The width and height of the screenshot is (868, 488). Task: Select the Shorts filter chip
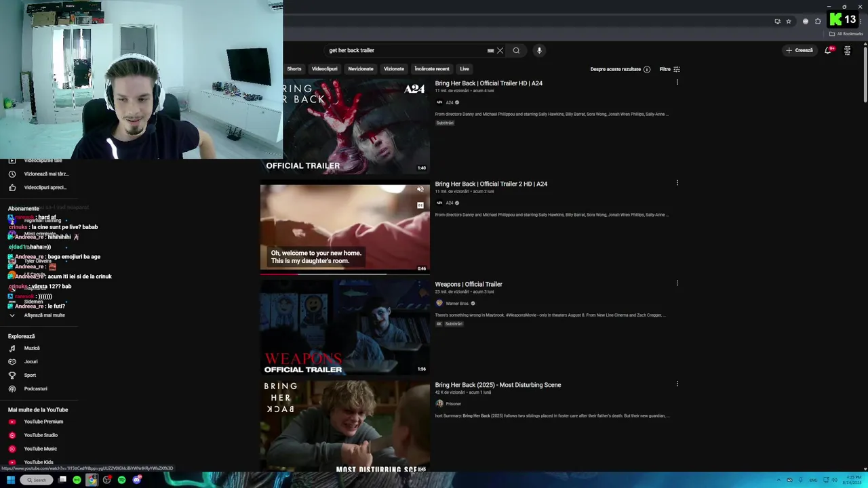point(294,68)
